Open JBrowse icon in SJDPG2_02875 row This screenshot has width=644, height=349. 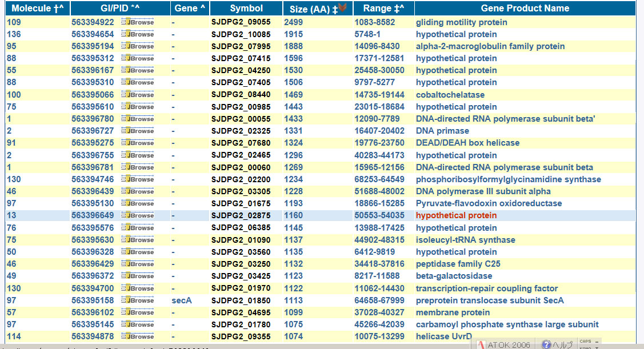[137, 215]
